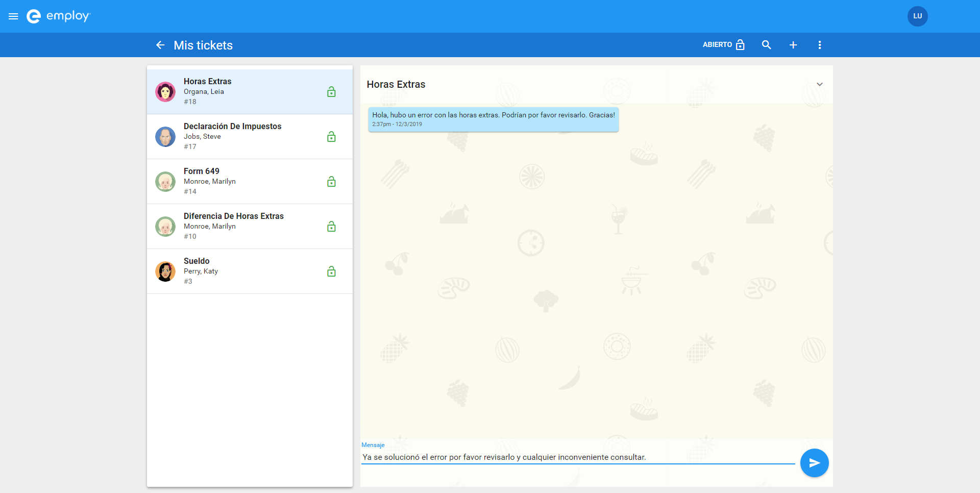This screenshot has width=980, height=493.
Task: Focus the Mensaje input field
Action: click(x=578, y=457)
